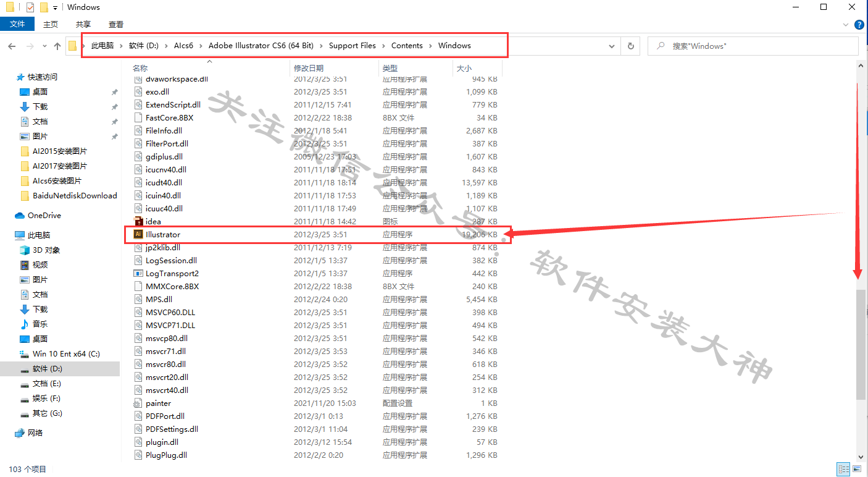Image resolution: width=868 pixels, height=477 pixels.
Task: Go up one folder level arrow
Action: point(57,46)
